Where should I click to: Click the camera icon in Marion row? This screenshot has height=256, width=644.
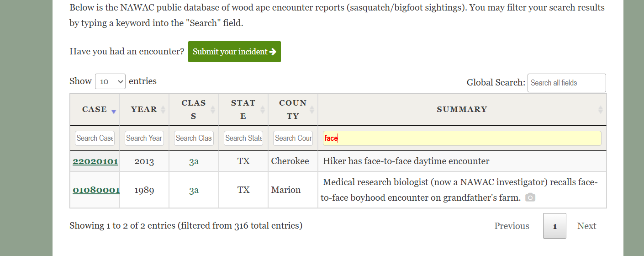tap(530, 197)
